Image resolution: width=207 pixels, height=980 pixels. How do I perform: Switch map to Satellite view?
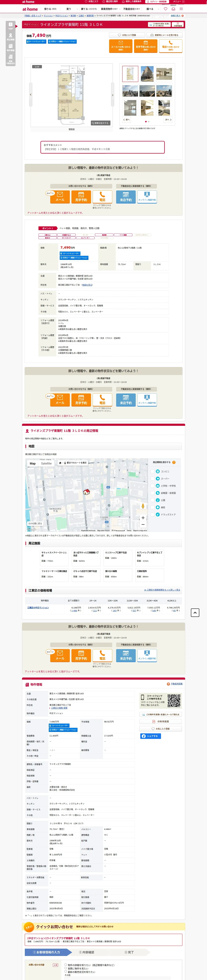(46, 463)
